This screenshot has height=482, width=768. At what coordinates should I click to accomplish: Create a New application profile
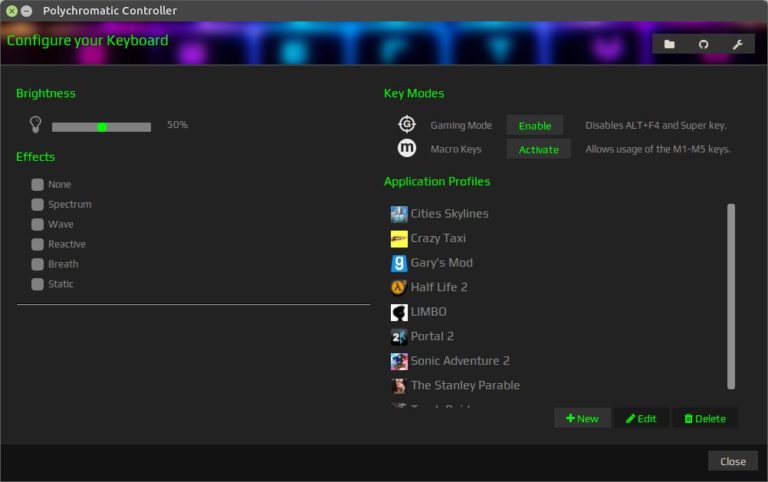582,418
